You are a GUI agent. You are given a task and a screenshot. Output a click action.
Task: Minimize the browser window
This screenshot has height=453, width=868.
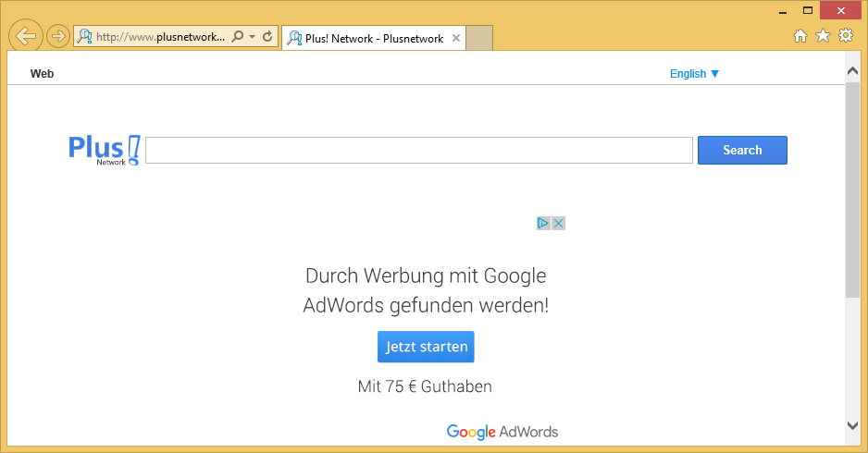point(783,12)
